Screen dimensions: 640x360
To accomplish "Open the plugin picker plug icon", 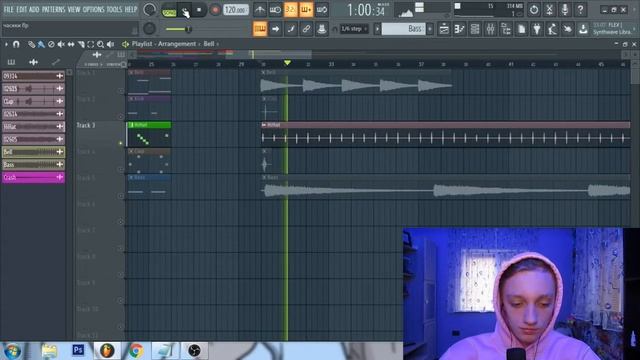I will [537, 29].
